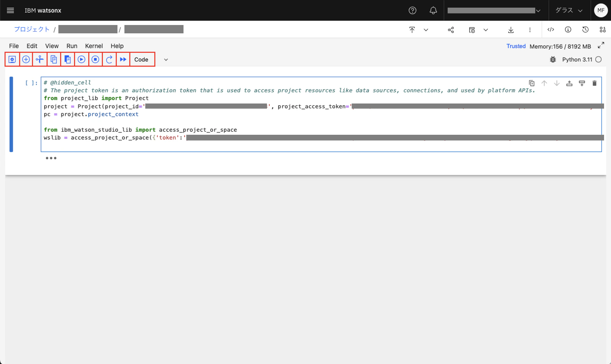The width and height of the screenshot is (611, 364).
Task: Open the account selector dropdown
Action: (x=494, y=10)
